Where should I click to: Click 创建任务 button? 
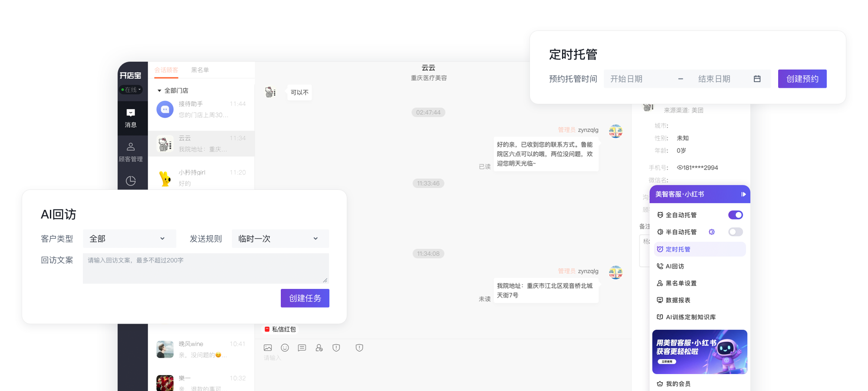[305, 298]
